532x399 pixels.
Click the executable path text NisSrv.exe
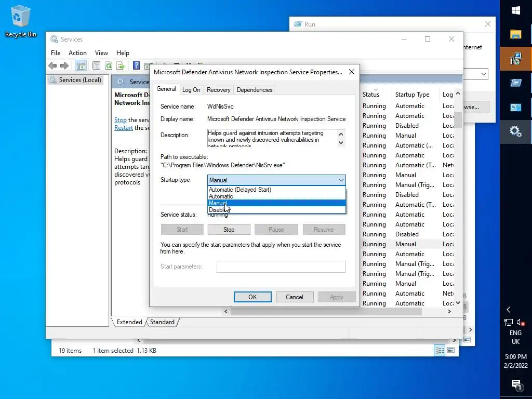coord(222,165)
